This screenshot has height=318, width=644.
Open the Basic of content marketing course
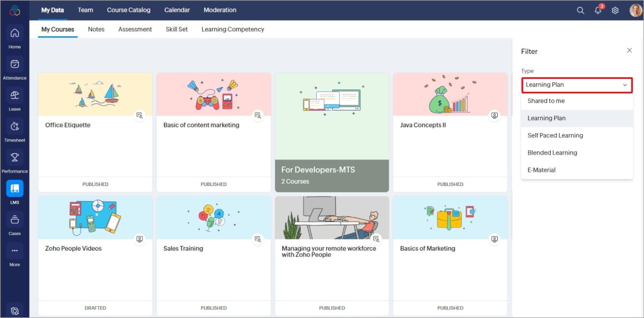tap(201, 125)
